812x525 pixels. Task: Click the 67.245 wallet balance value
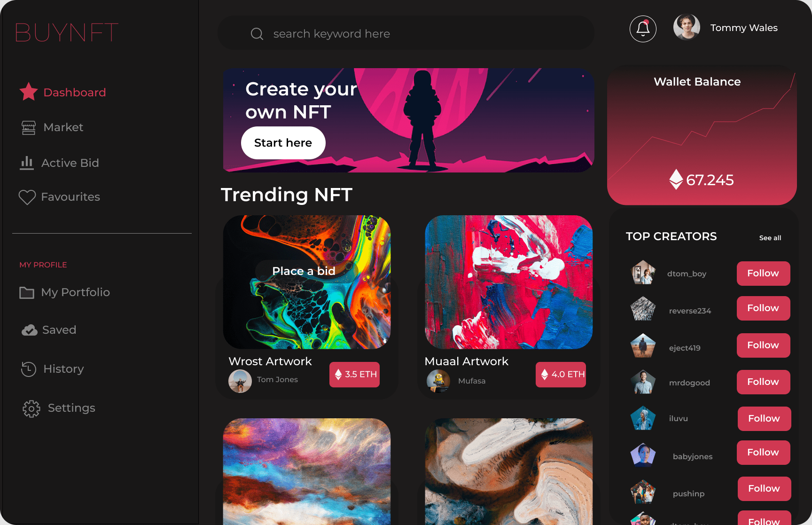tap(710, 180)
